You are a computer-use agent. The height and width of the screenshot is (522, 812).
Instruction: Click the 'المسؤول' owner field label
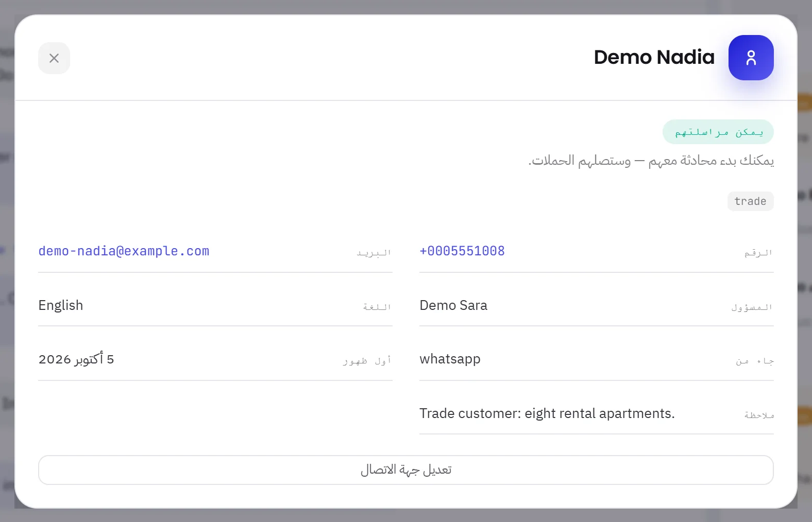click(x=752, y=307)
